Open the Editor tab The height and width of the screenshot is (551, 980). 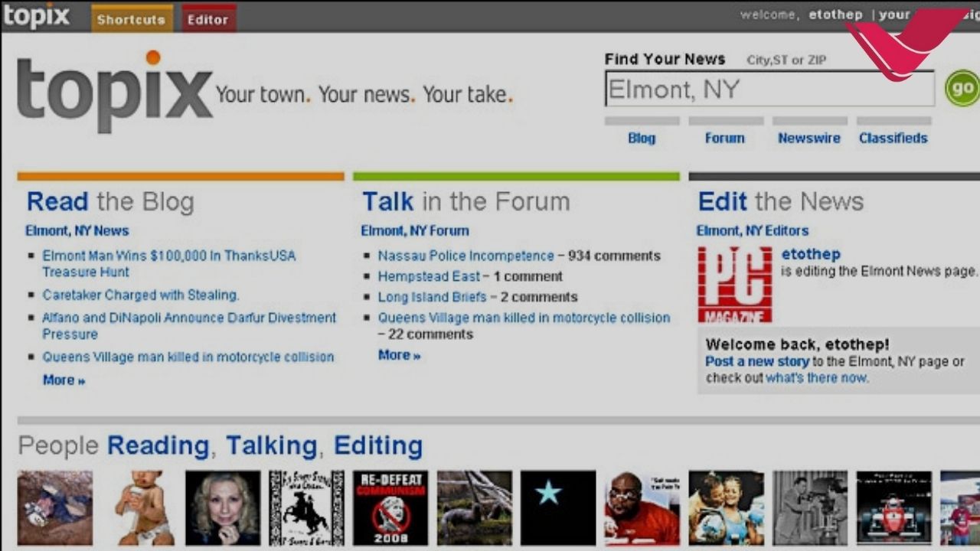(x=208, y=19)
